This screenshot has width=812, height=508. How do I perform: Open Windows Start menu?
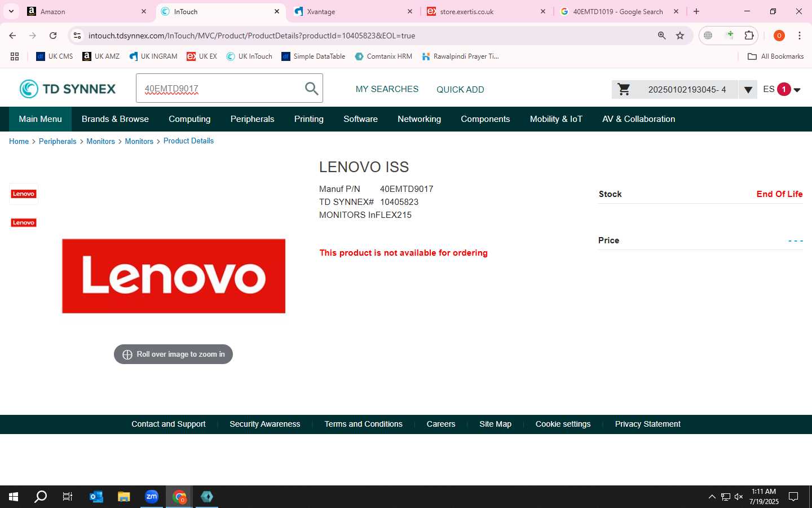14,497
